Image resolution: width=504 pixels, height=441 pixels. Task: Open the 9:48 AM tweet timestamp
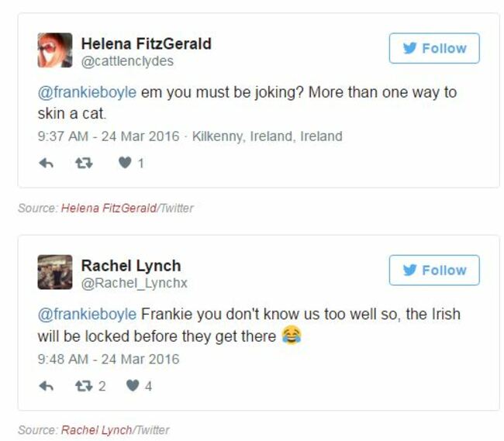[109, 359]
